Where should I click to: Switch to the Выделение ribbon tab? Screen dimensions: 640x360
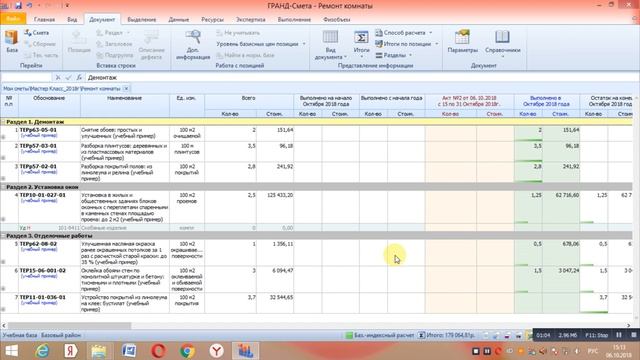point(142,19)
